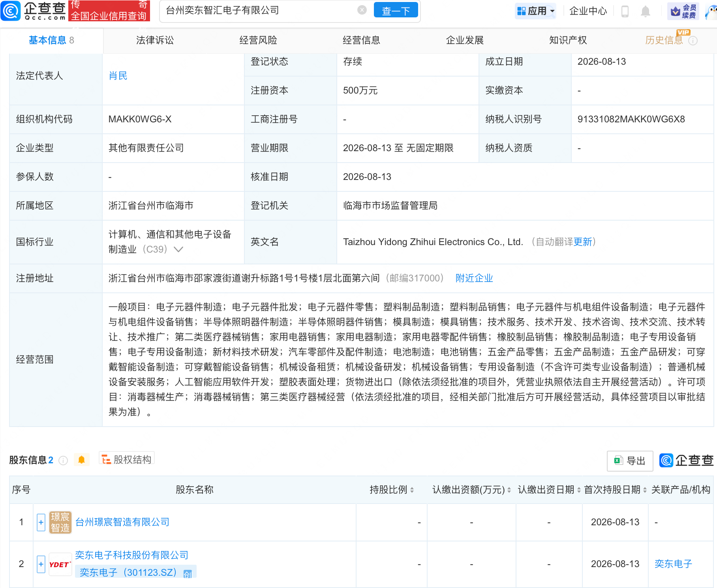717x588 pixels.
Task: Expand 奕东电子科技股份有限公司 row plus
Action: click(41, 564)
